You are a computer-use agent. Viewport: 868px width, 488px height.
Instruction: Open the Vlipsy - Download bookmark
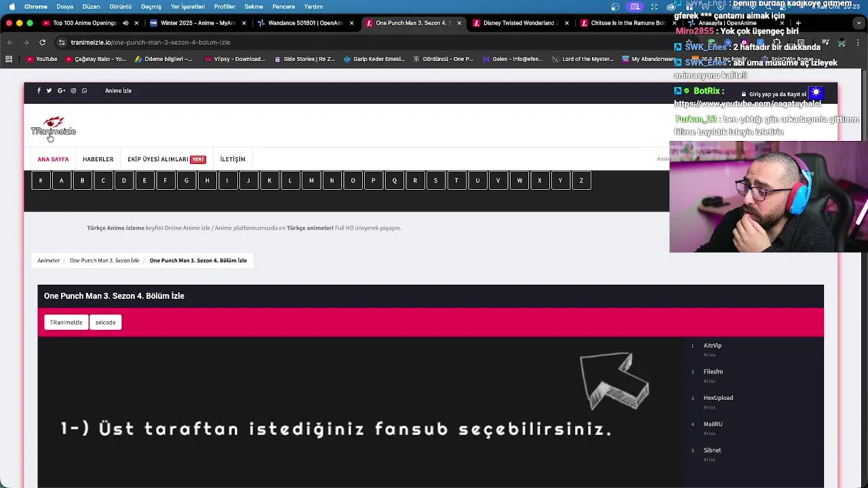pyautogui.click(x=234, y=59)
